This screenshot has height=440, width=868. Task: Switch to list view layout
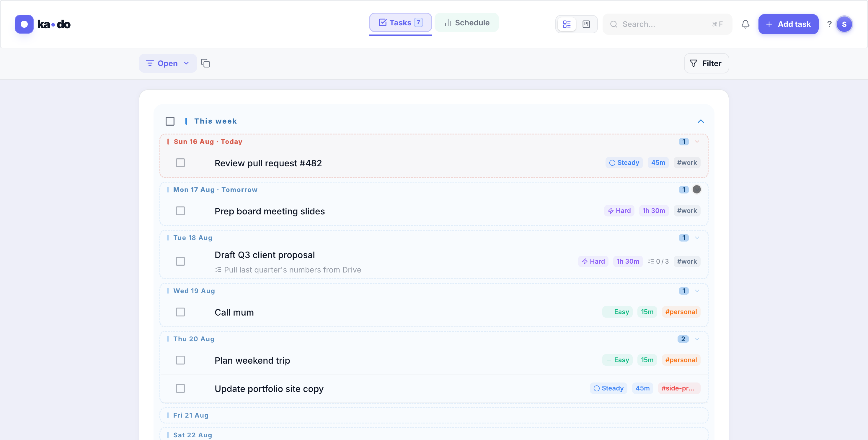567,24
